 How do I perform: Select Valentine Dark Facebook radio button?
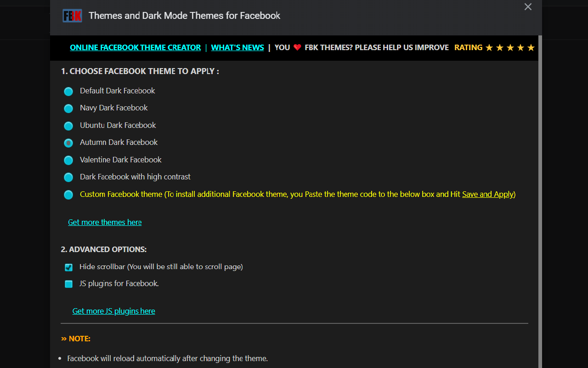tap(68, 161)
